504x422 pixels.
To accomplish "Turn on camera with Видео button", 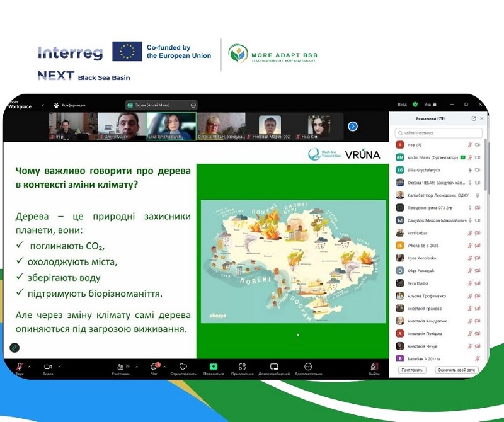I will [48, 367].
